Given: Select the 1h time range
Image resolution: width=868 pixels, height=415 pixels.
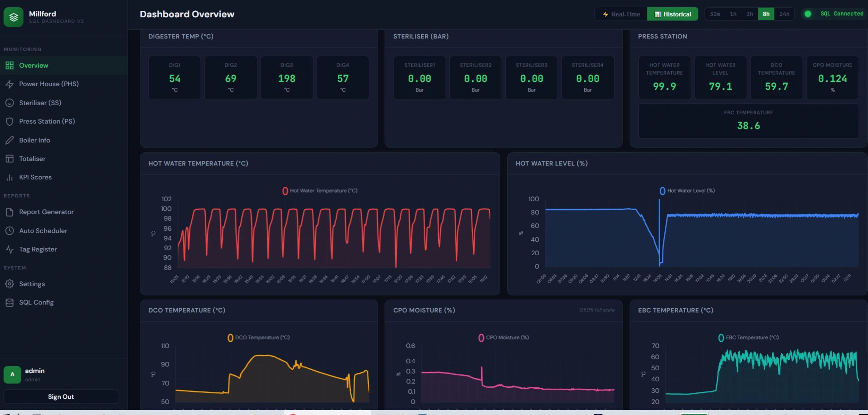Looking at the screenshot, I should tap(733, 14).
